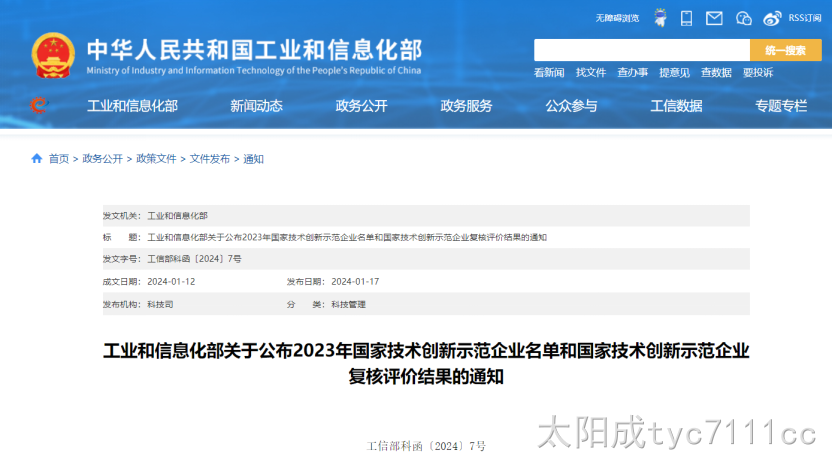833x463 pixels.
Task: Open 查办事 quick link
Action: [633, 73]
